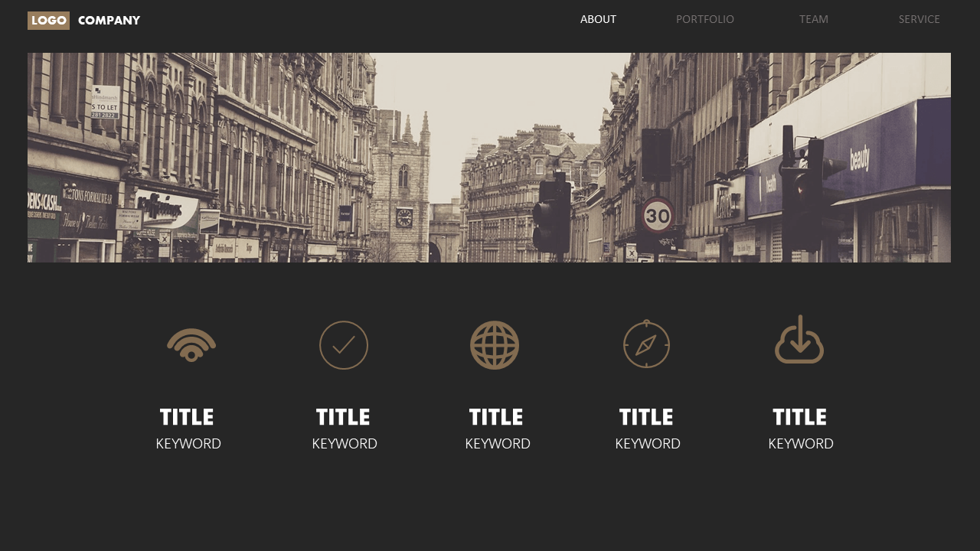Click KEYWORD text under the checkmark icon
This screenshot has height=551, width=980.
pyautogui.click(x=345, y=444)
